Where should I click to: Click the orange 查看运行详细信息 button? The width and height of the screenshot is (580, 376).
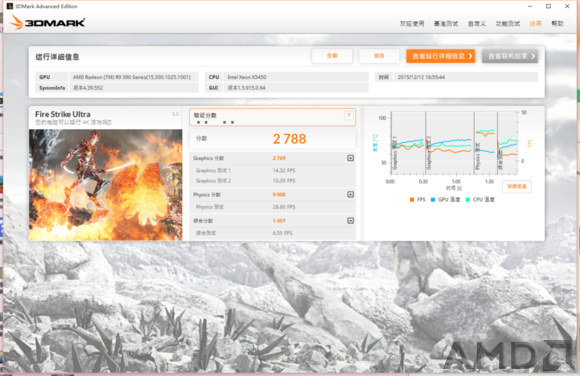tap(441, 56)
